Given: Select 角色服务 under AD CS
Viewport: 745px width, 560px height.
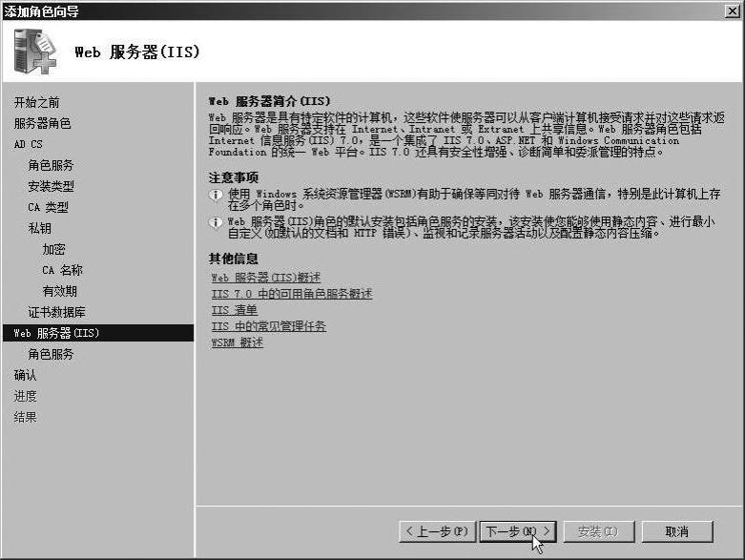Looking at the screenshot, I should click(51, 165).
